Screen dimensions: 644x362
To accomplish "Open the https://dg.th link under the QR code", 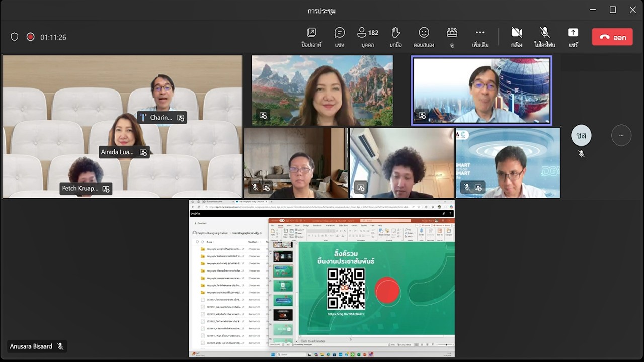I will point(346,314).
